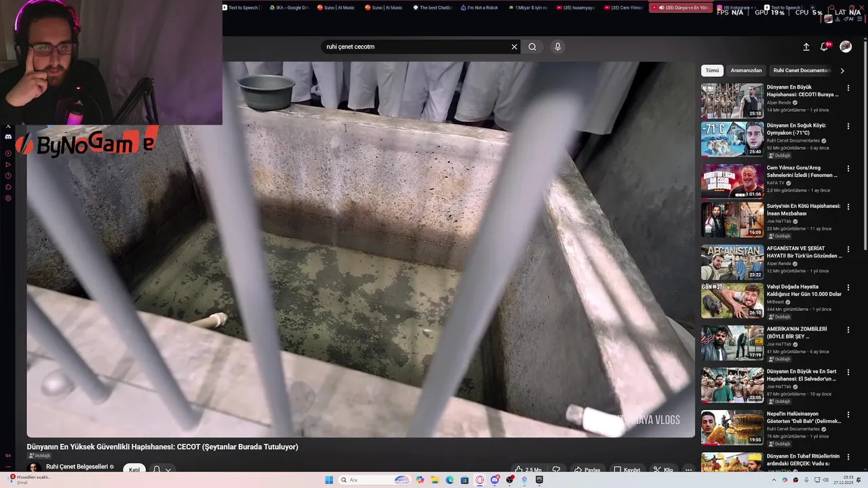This screenshot has height=488, width=868.
Task: Dislike the video
Action: pos(556,470)
